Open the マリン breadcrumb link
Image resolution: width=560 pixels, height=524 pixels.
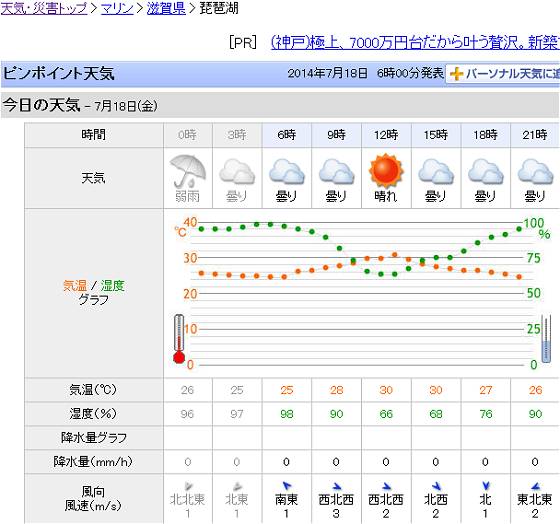click(117, 8)
